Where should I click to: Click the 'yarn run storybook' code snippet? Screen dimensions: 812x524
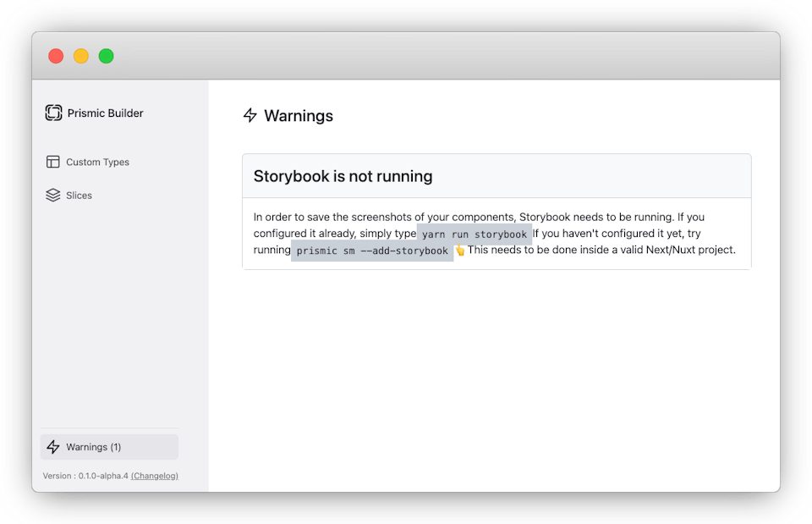(x=475, y=234)
